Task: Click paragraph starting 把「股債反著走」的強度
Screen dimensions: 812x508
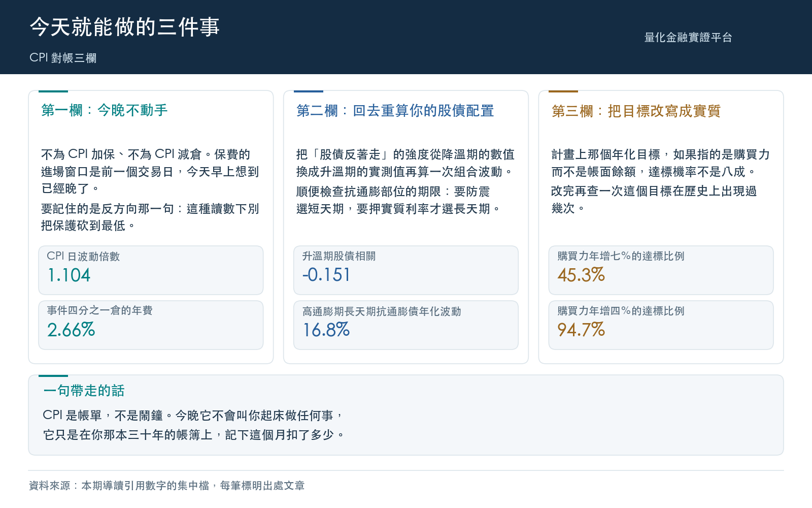Action: (x=405, y=163)
